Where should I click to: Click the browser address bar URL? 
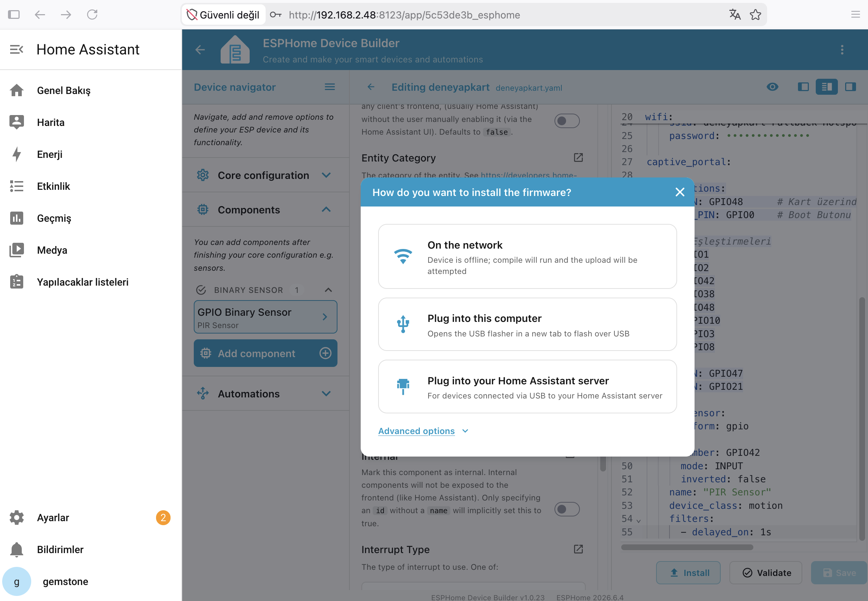tap(404, 15)
